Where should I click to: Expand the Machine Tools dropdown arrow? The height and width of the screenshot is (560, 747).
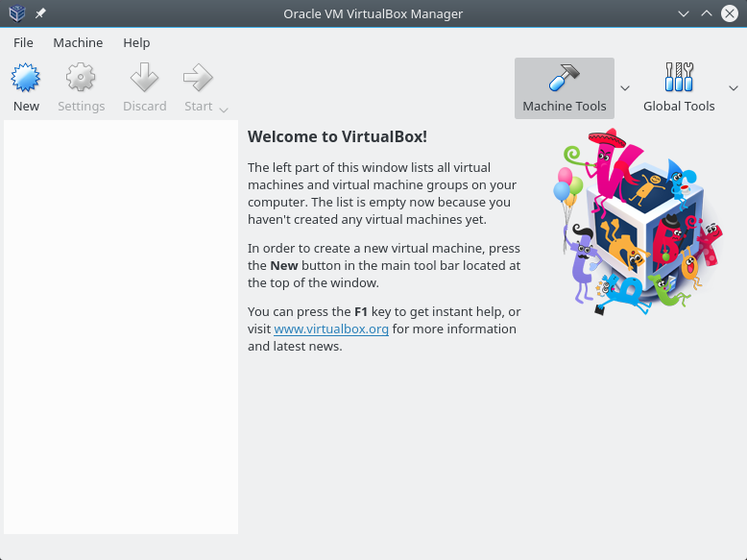tap(625, 87)
